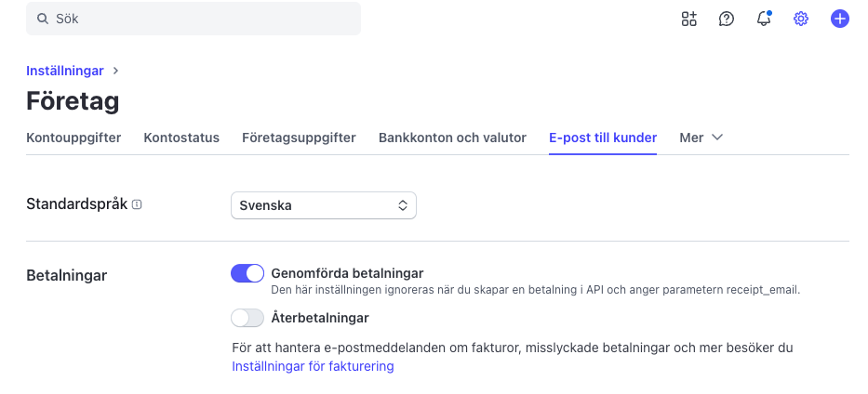
Task: Click the Standardspråk info icon
Action: tap(138, 204)
